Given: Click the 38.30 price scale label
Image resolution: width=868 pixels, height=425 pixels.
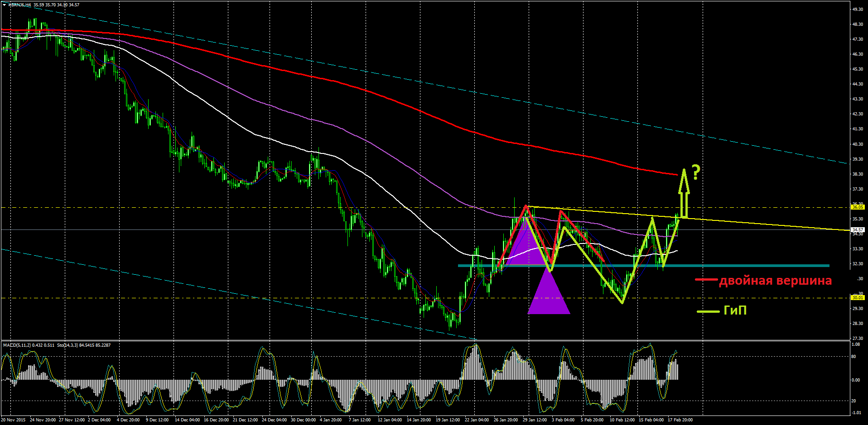Looking at the screenshot, I should [858, 174].
